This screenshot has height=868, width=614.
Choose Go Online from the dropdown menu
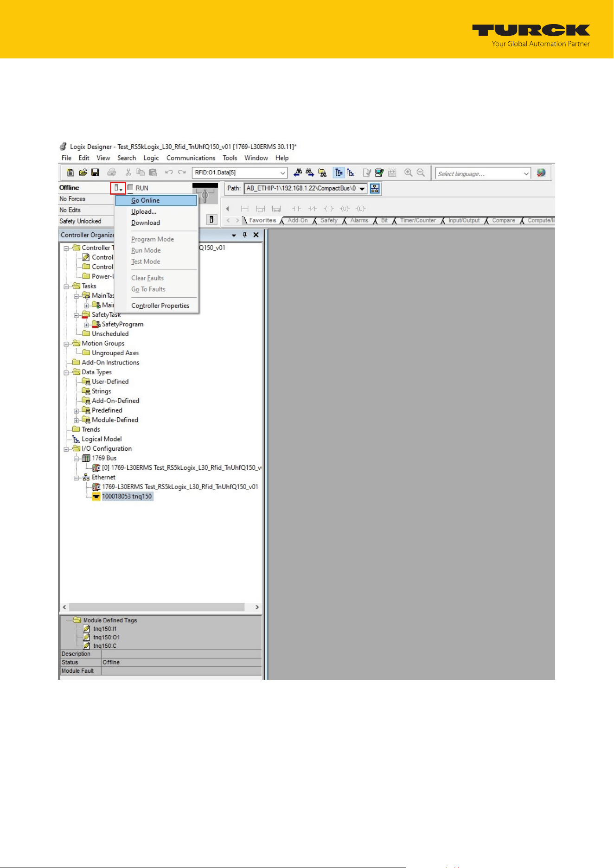point(156,200)
